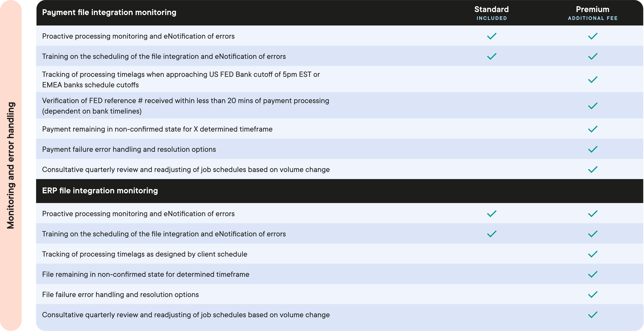Image resolution: width=644 pixels, height=331 pixels.
Task: Click Standard checkmark for Payment scheduling training row
Action: [x=492, y=56]
